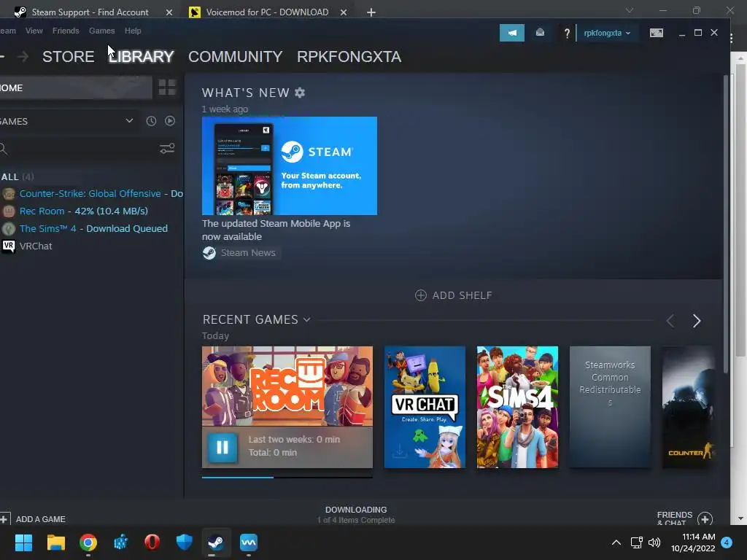Open the RPKFONGXTA profile tab
Viewport: 747px width, 560px height.
pos(349,57)
